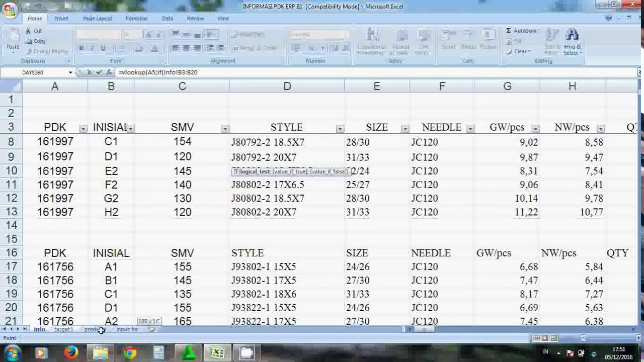This screenshot has height=362, width=644.
Task: Open the SMV column filter dropdown
Action: [225, 129]
